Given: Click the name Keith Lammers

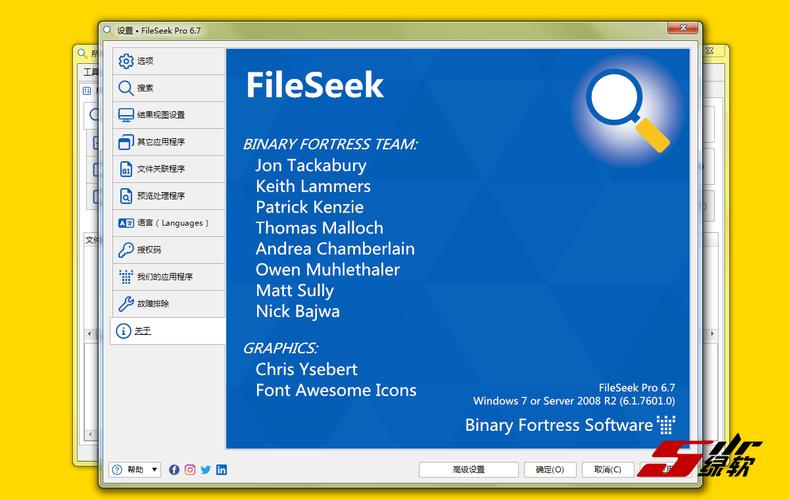Looking at the screenshot, I should click(313, 187).
